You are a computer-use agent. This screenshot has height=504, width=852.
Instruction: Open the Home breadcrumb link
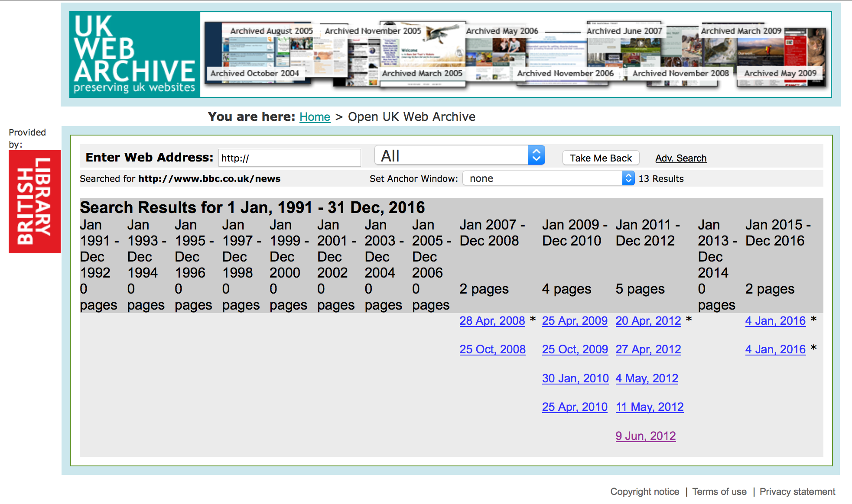(315, 117)
